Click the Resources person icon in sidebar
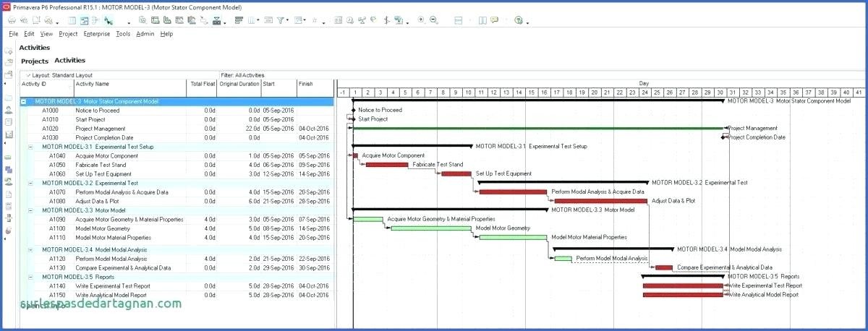The width and height of the screenshot is (868, 331). (x=9, y=110)
